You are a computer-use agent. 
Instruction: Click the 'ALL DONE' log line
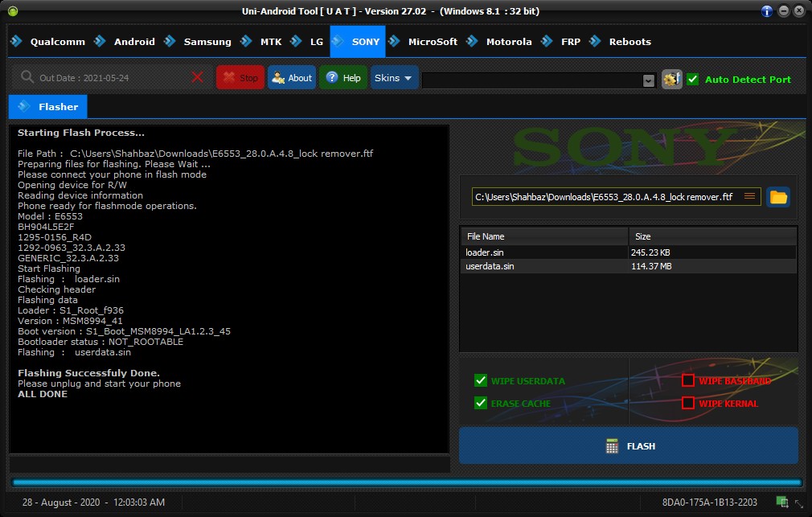point(43,394)
